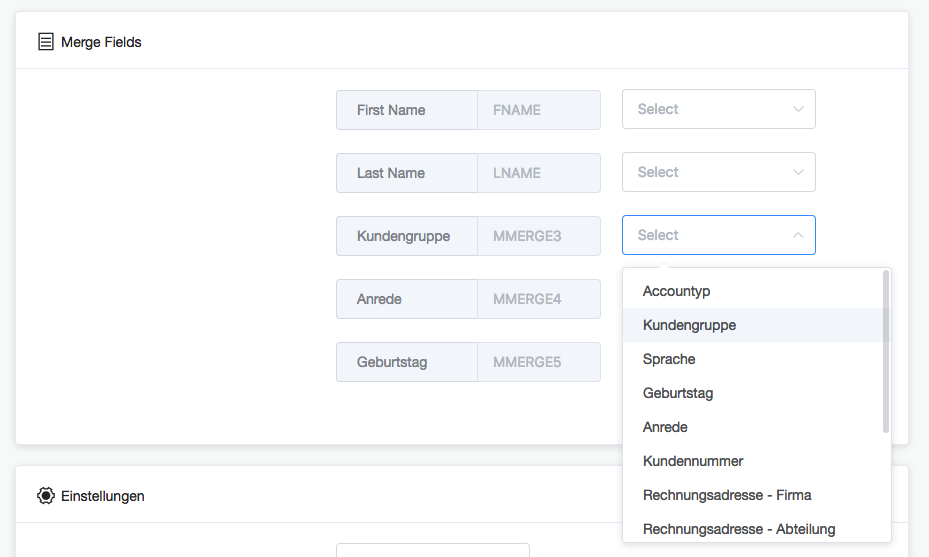This screenshot has height=557, width=929.
Task: Click the Einstellungen gear icon
Action: [x=46, y=495]
